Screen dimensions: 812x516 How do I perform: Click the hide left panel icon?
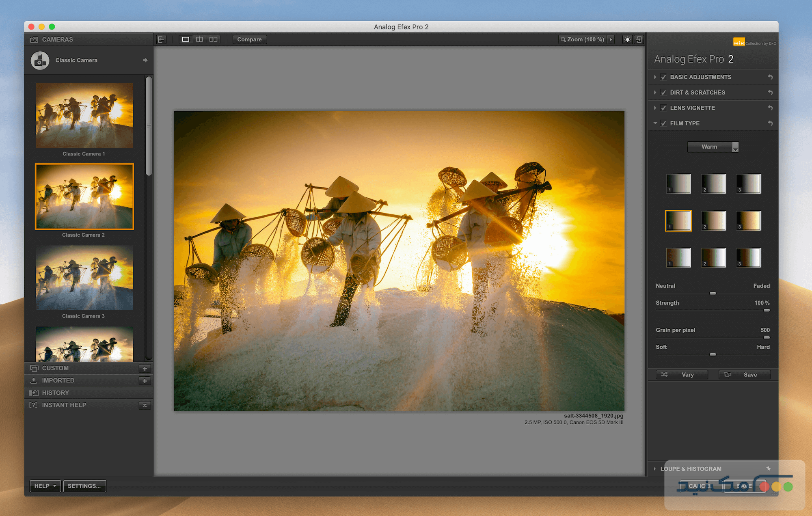point(161,39)
